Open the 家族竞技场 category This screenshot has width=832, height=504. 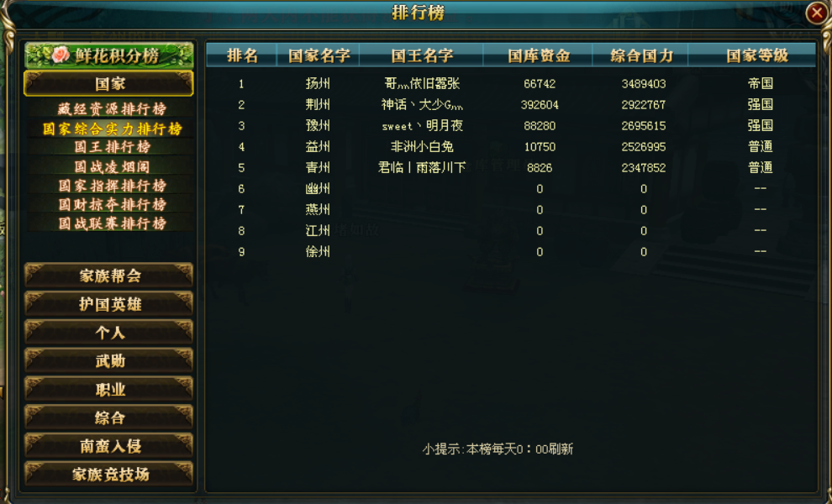[108, 474]
